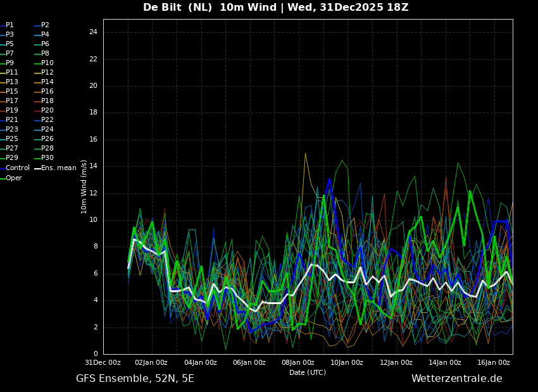This screenshot has height=392, width=538.
Task: Click the P2 legend entry
Action: tap(42, 25)
